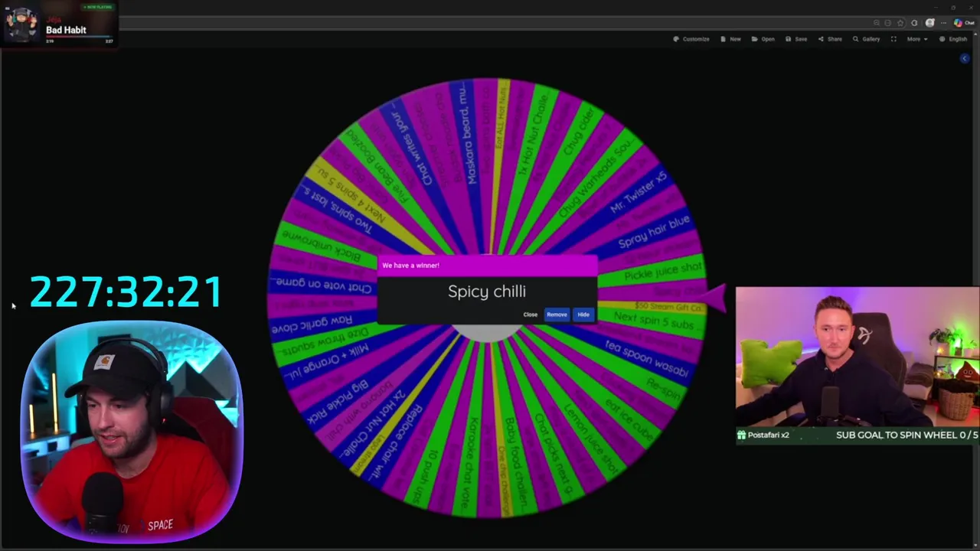Click the 'Re-spin' wheel slice
Viewport: 980px width, 551px height.
(x=662, y=390)
